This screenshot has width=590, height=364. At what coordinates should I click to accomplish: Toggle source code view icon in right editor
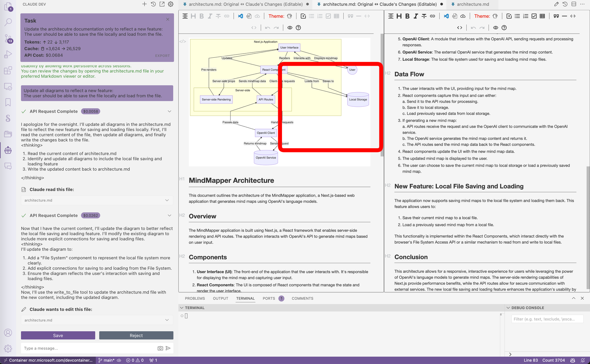coord(460,28)
